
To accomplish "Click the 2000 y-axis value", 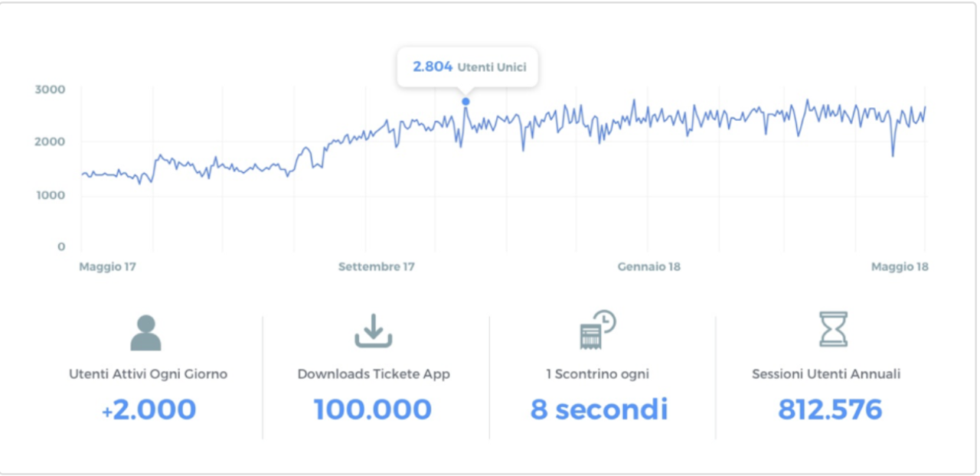I will click(x=51, y=142).
